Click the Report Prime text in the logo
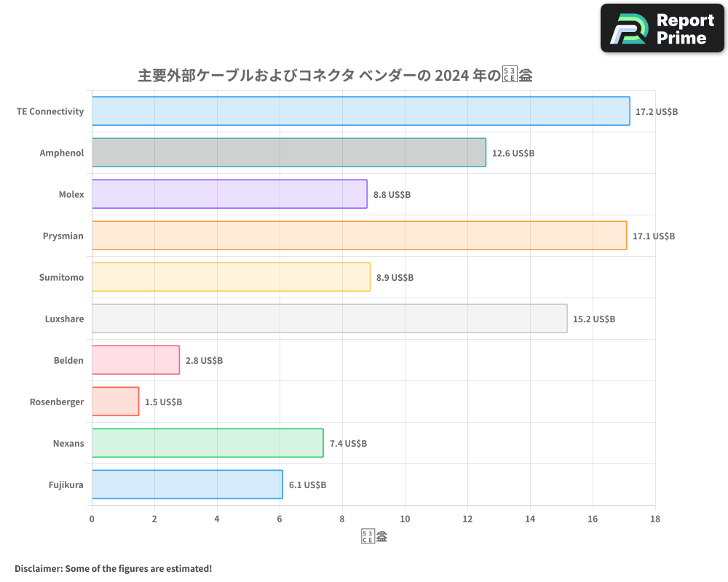Image resolution: width=728 pixels, height=582 pixels. click(683, 28)
